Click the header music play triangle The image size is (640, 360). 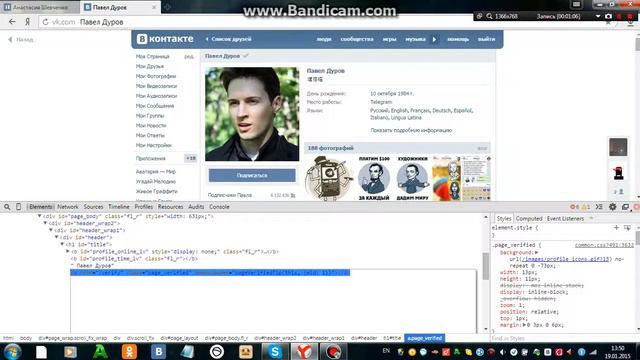(x=434, y=40)
